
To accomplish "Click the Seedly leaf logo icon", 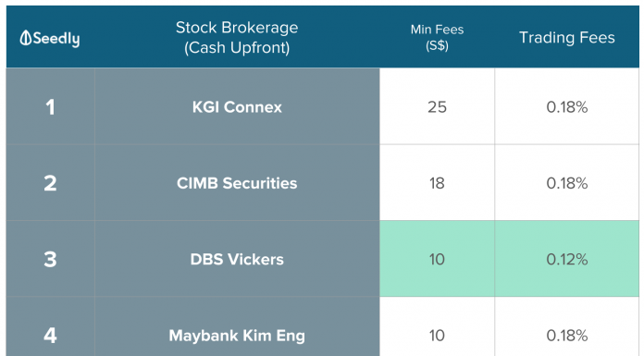I will [x=26, y=38].
